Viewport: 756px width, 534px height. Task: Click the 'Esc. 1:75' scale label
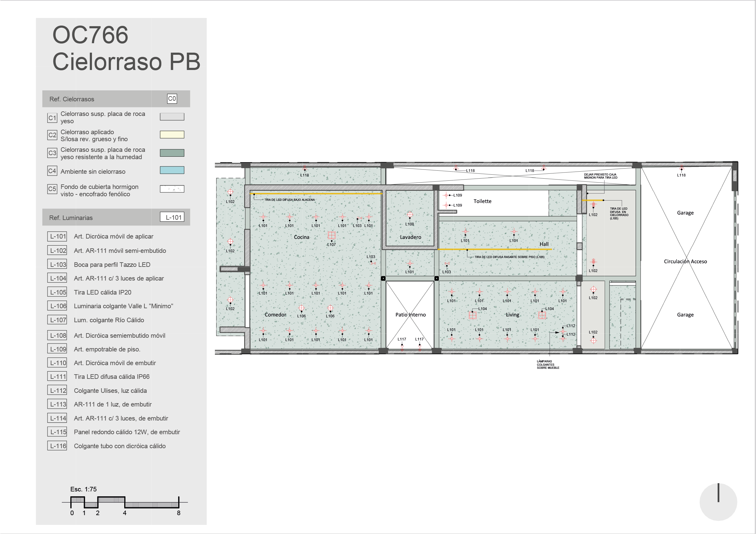click(84, 489)
